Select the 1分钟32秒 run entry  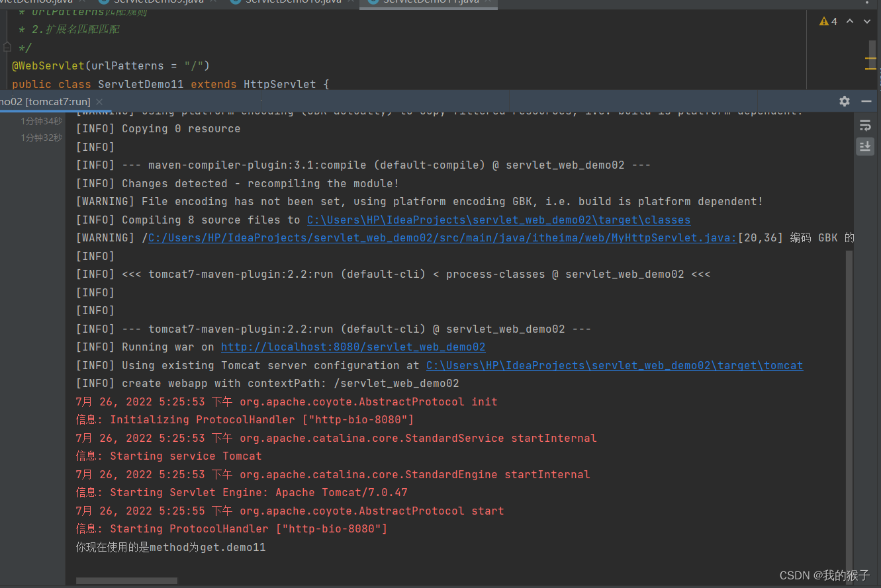(x=41, y=138)
